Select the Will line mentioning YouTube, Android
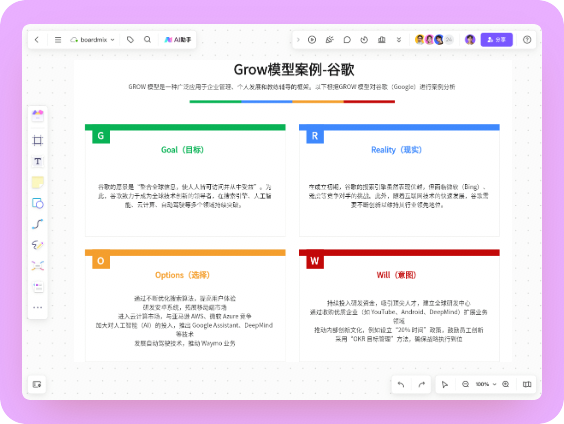 (x=399, y=316)
